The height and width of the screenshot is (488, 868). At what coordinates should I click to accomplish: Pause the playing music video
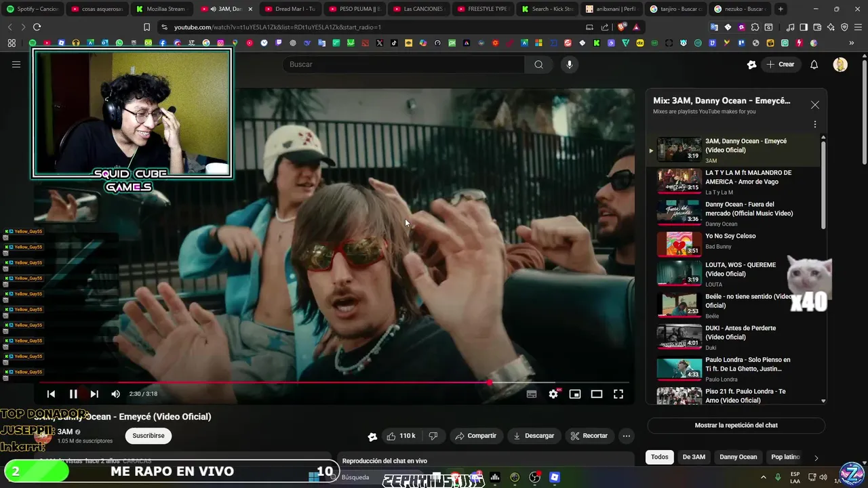pyautogui.click(x=73, y=394)
